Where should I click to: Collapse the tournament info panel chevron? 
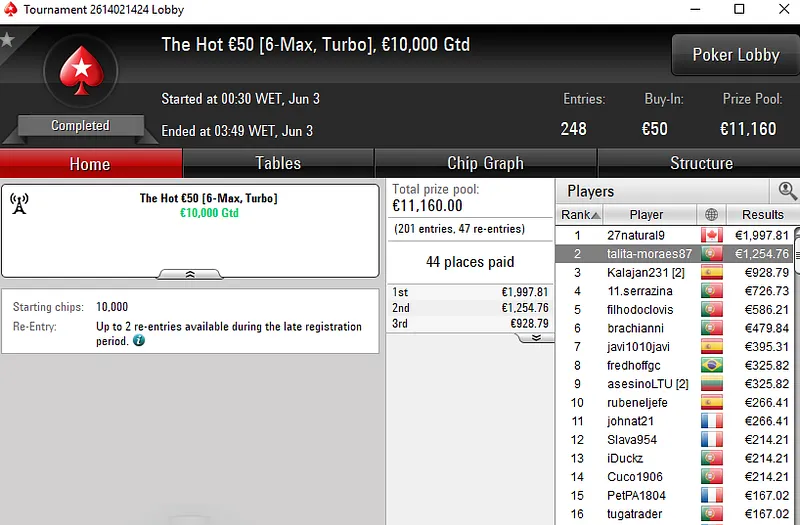[190, 273]
